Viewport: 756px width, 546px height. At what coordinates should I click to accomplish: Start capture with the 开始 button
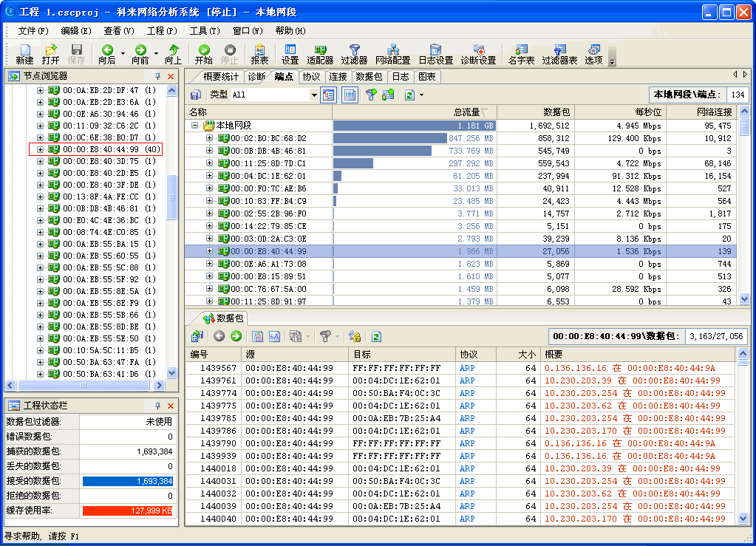point(204,54)
